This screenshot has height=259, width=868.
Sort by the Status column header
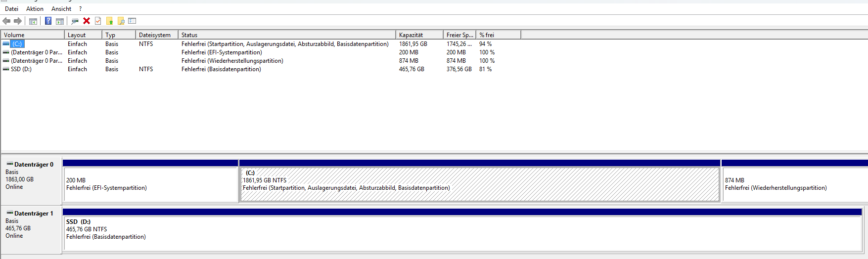287,35
